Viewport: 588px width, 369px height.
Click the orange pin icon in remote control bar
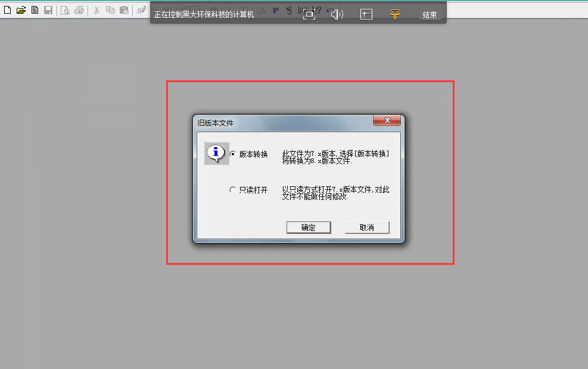[394, 15]
